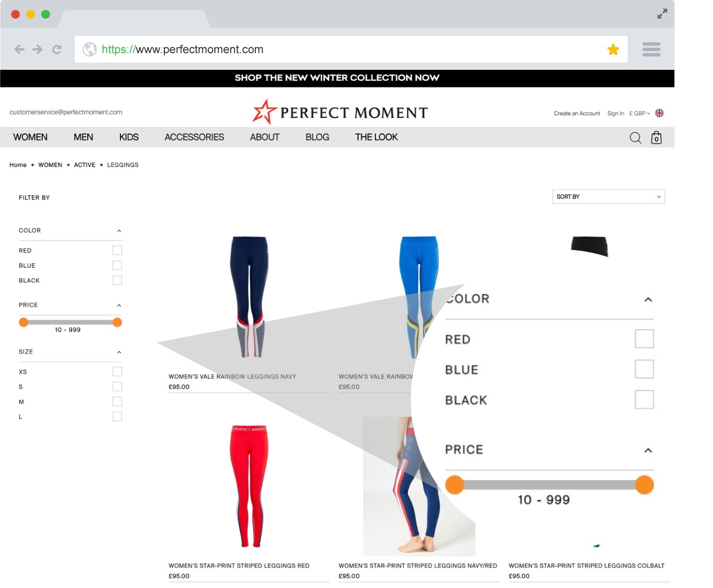Tick the magnified BLACK checkbox

coord(644,400)
